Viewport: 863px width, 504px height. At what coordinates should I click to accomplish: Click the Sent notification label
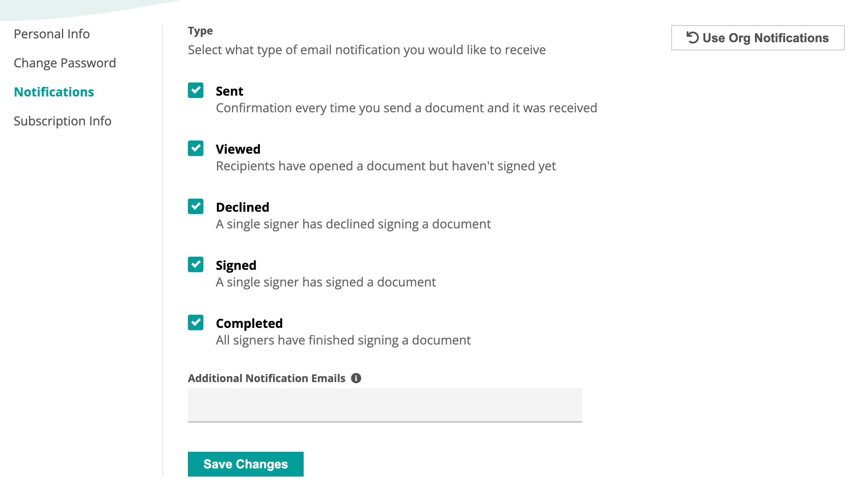click(229, 91)
